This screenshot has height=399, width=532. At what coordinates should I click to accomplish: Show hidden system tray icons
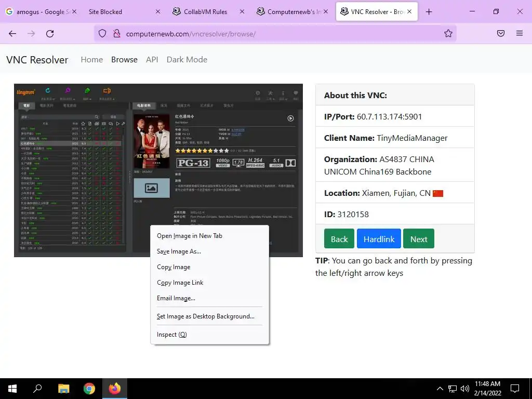[x=440, y=389]
